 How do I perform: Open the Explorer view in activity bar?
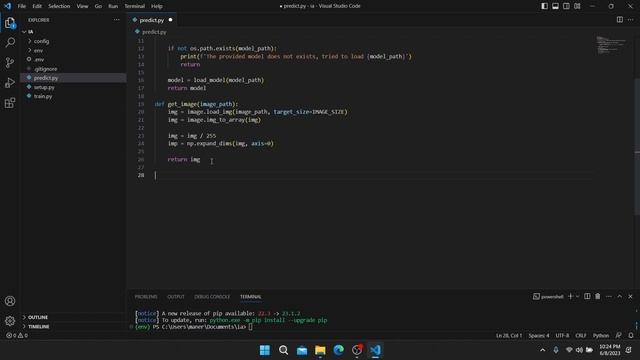[10, 23]
